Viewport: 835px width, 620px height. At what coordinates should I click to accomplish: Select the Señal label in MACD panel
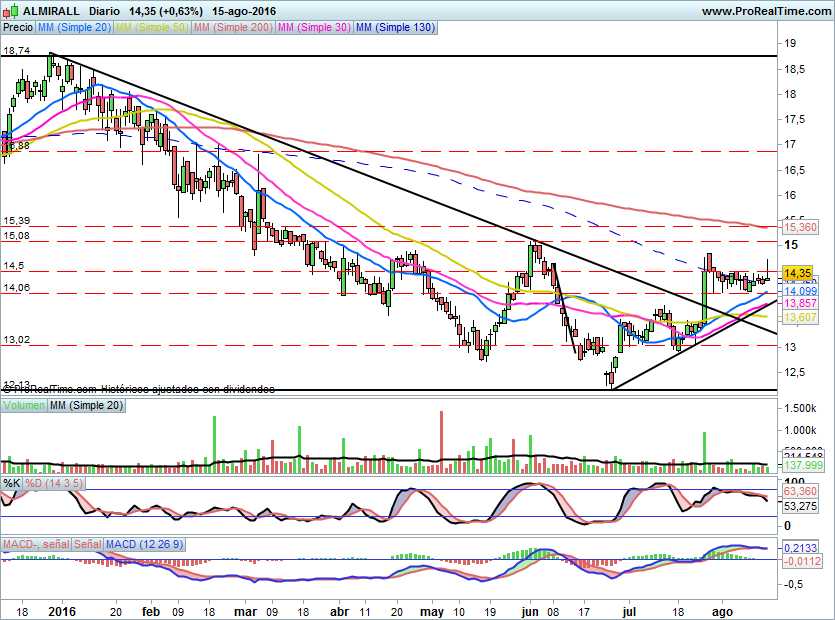(x=87, y=544)
